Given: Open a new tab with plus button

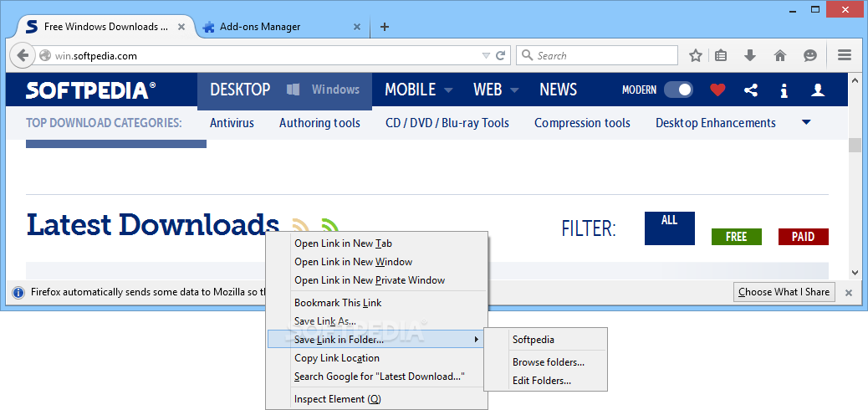Looking at the screenshot, I should 385,27.
